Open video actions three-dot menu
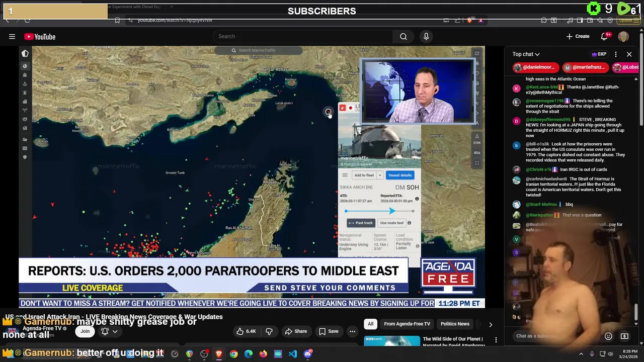 point(352,331)
